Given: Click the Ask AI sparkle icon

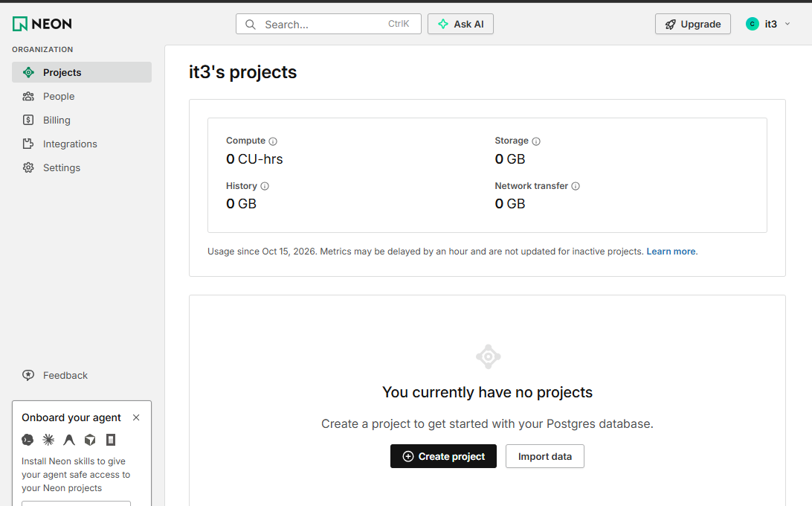Looking at the screenshot, I should pyautogui.click(x=443, y=24).
